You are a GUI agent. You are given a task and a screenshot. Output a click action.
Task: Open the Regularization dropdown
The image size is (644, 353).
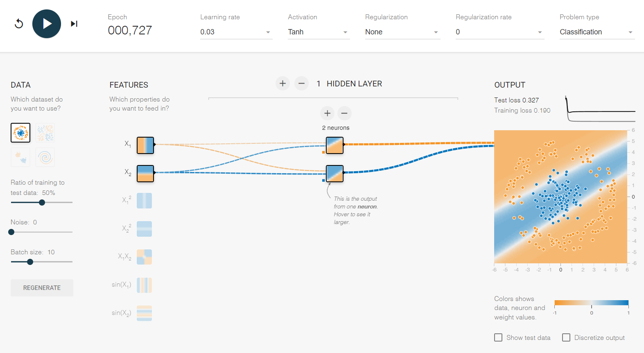pos(402,32)
